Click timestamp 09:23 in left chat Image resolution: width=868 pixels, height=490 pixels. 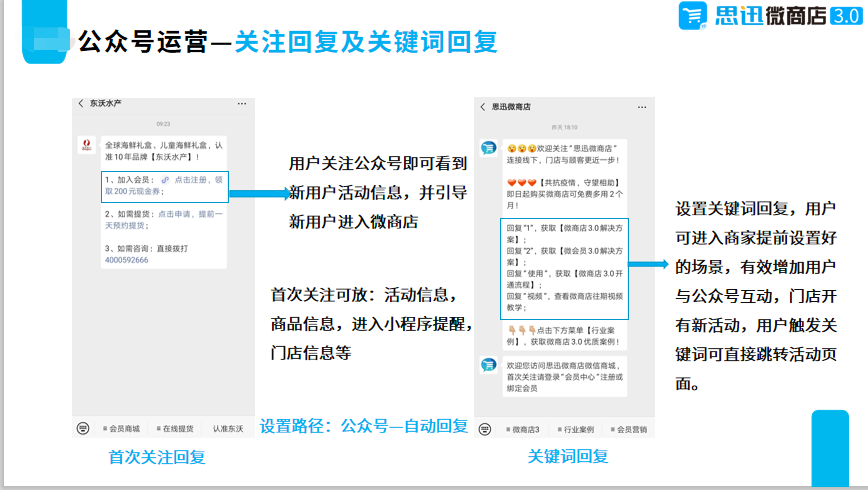point(163,124)
